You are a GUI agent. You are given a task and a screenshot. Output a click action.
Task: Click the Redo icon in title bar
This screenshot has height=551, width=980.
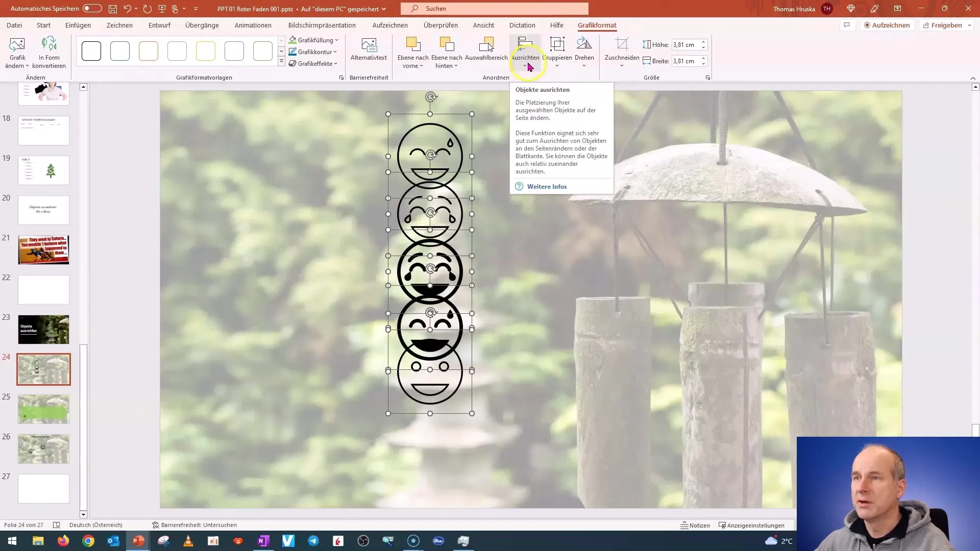tap(148, 9)
